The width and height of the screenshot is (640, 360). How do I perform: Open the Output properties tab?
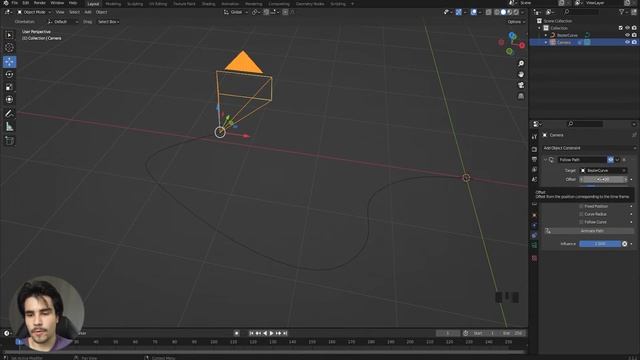534,159
